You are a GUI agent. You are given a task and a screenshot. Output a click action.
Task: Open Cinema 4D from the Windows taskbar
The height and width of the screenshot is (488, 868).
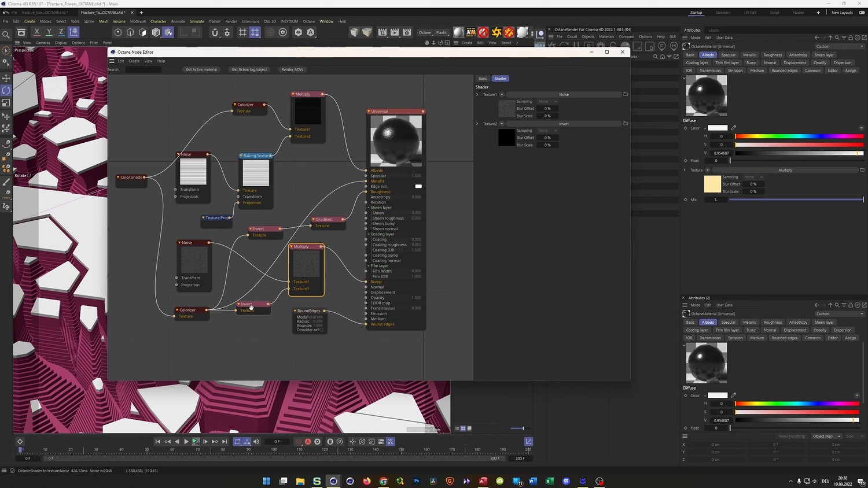(x=333, y=481)
